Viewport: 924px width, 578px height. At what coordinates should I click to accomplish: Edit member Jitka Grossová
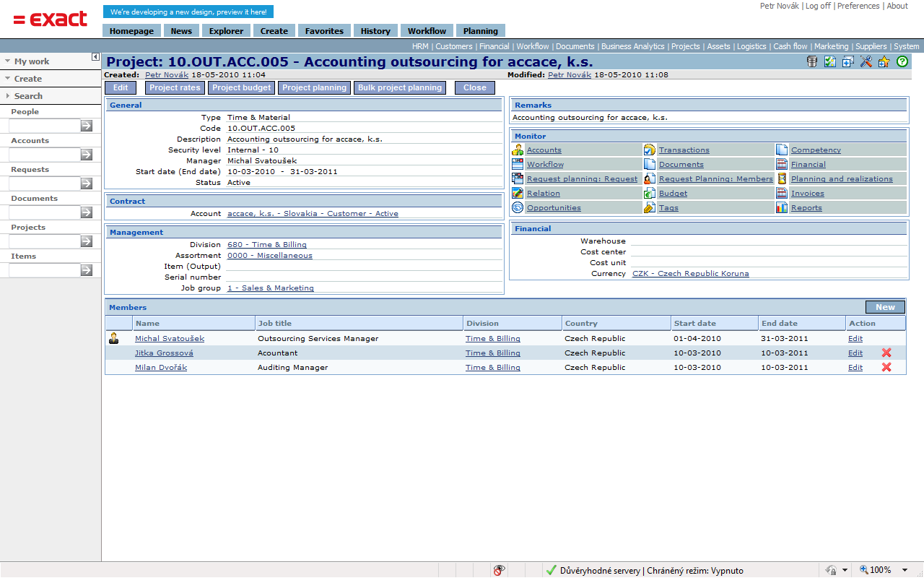click(855, 353)
